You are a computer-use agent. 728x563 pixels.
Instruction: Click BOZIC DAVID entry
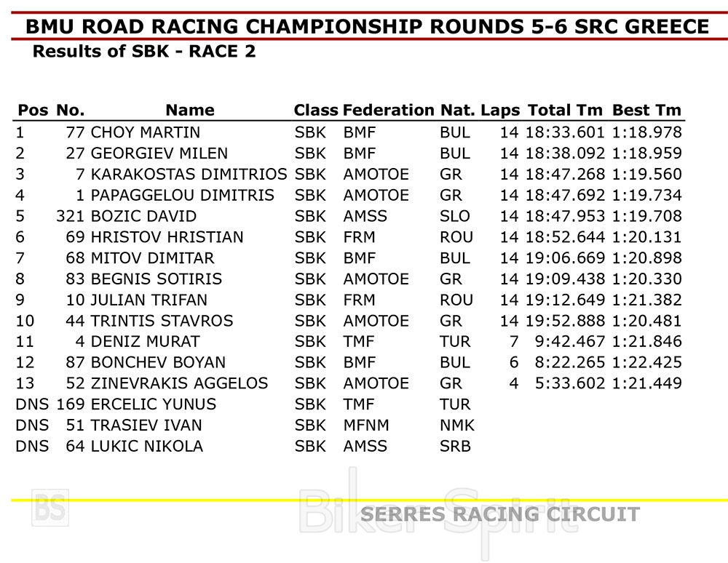tap(143, 216)
